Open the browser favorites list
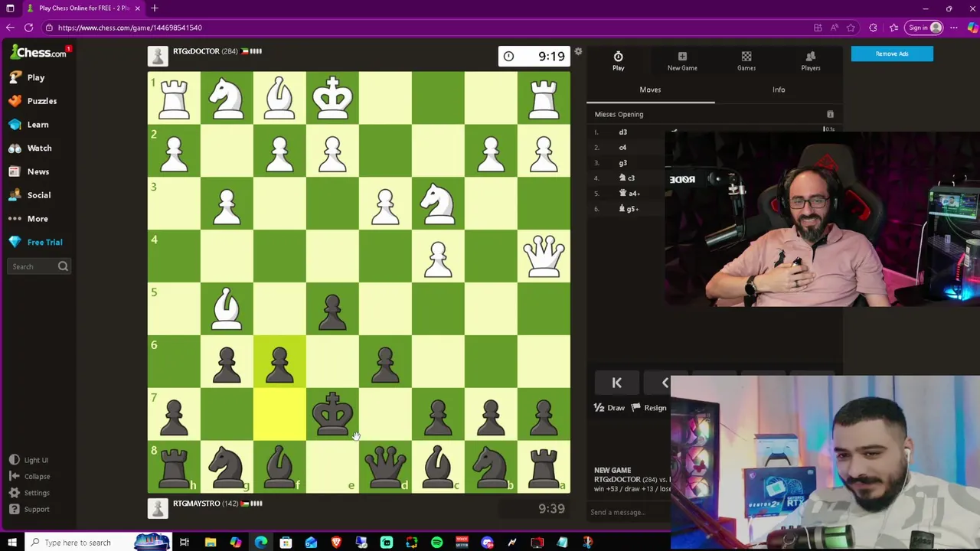This screenshot has width=980, height=551. (893, 28)
